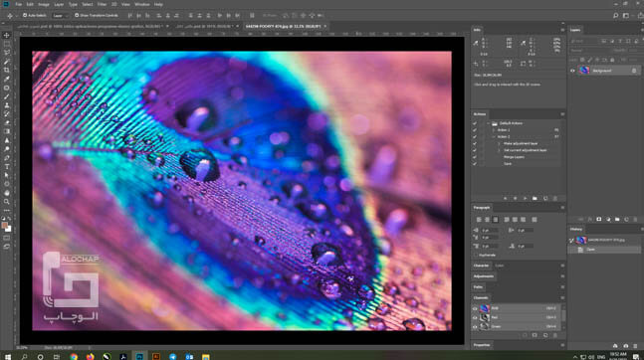The height and width of the screenshot is (360, 644).
Task: Click the Open state in History panel
Action: (604, 250)
